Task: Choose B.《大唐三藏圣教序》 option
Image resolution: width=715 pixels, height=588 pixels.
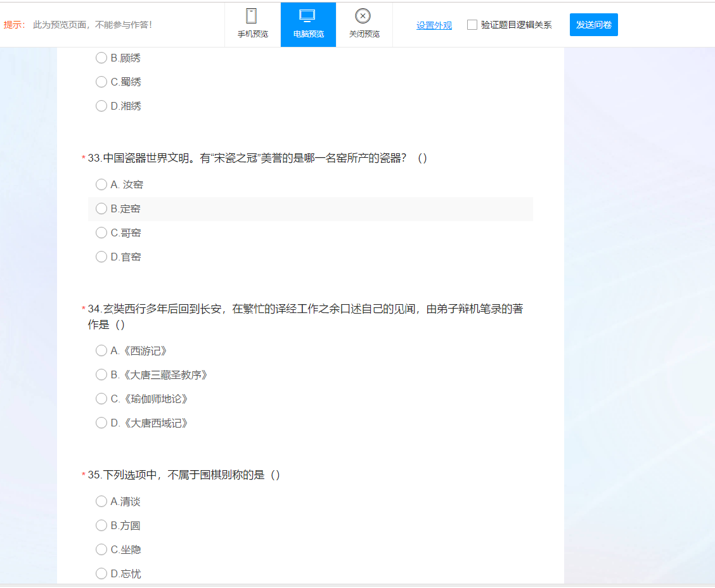Action: click(101, 374)
